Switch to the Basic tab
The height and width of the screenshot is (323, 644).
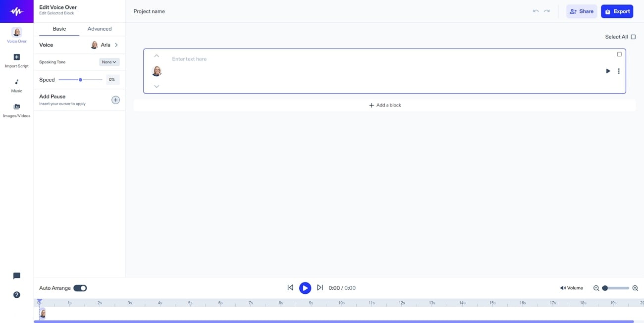tap(59, 29)
